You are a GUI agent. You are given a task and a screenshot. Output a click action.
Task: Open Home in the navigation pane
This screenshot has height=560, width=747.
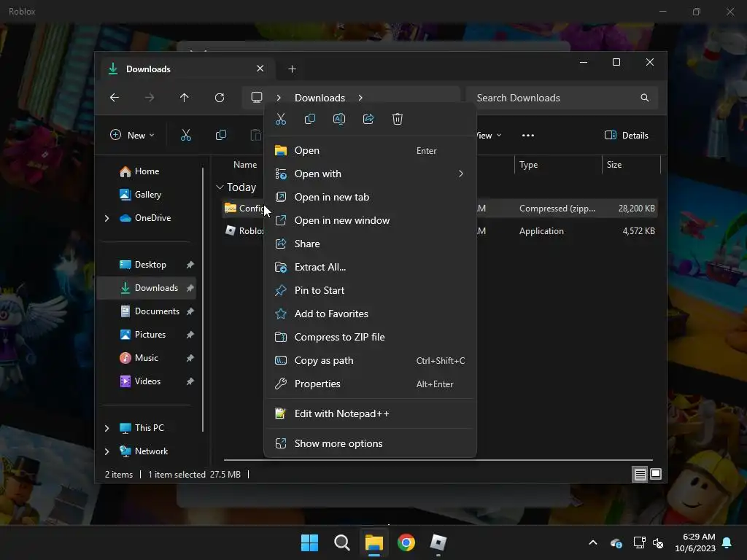147,171
